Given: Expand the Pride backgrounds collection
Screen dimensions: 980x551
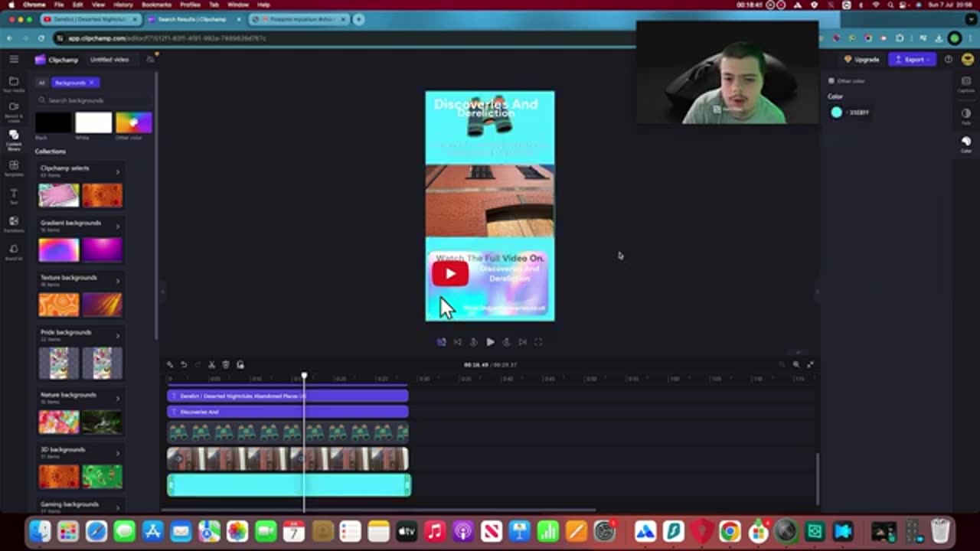Looking at the screenshot, I should click(117, 335).
